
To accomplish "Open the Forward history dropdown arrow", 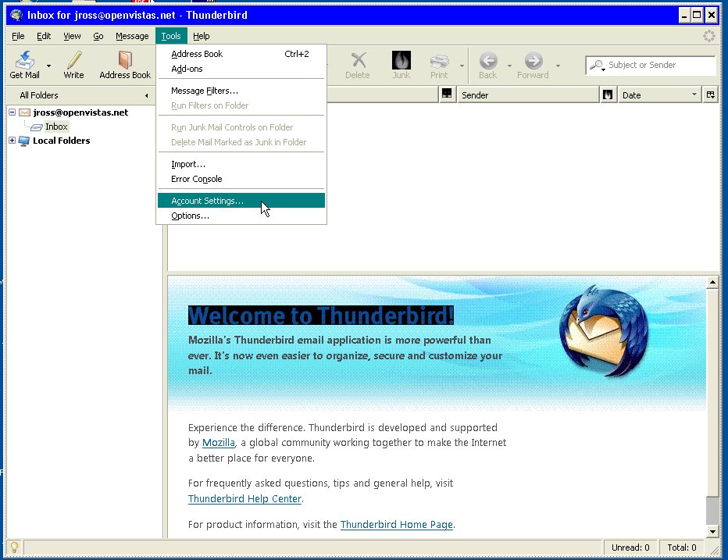I will click(558, 66).
